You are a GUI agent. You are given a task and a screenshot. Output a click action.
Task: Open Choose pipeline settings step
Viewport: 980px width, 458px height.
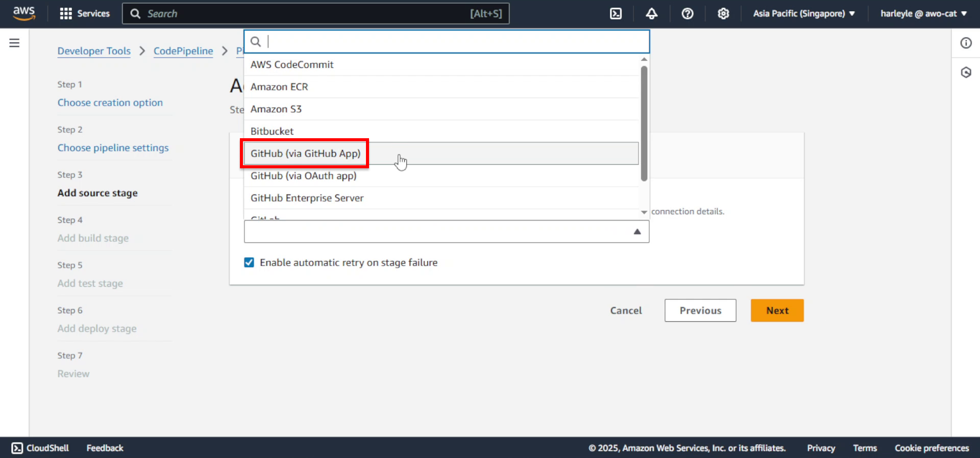coord(113,148)
